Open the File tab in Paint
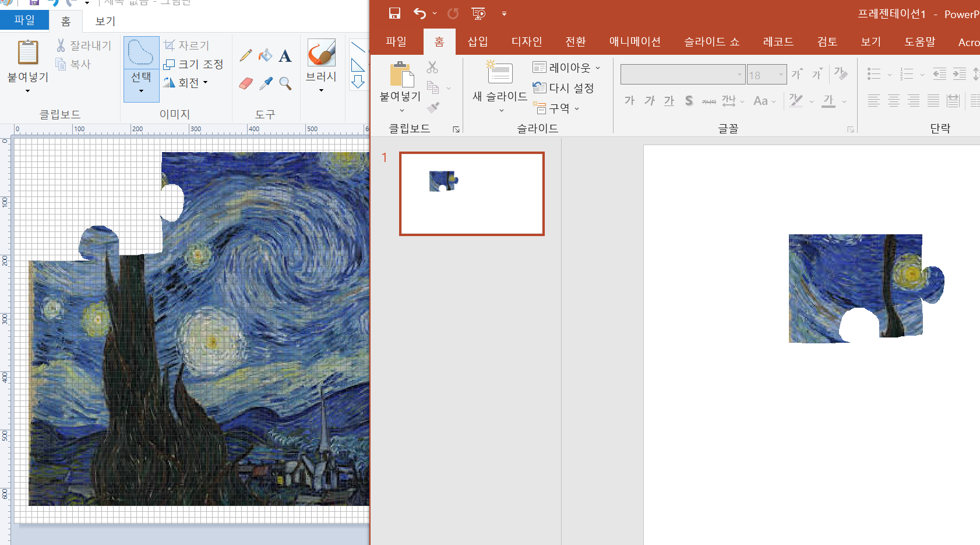Viewport: 980px width, 545px height. pyautogui.click(x=24, y=20)
